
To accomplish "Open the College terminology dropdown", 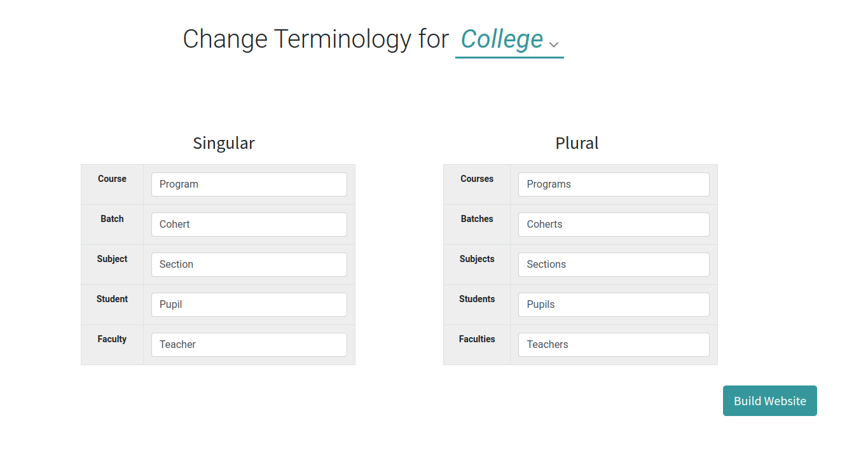I will tap(502, 39).
